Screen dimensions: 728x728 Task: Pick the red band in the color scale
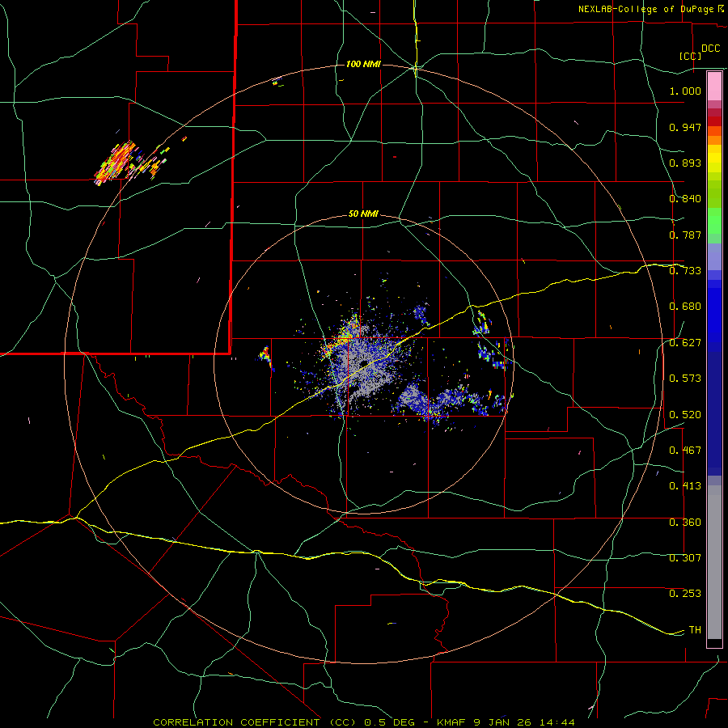coord(714,121)
